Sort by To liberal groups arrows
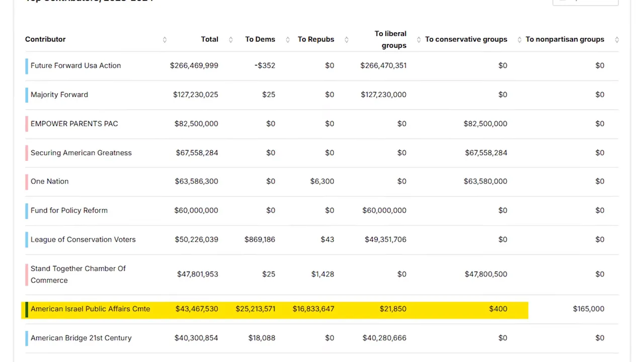Screen dimensions: 644x362 click(419, 40)
